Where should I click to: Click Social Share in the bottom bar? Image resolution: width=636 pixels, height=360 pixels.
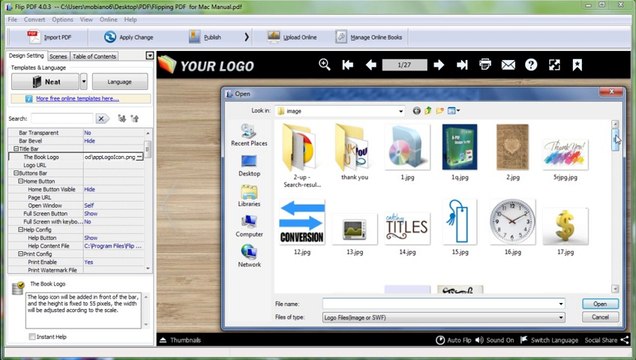click(x=607, y=340)
